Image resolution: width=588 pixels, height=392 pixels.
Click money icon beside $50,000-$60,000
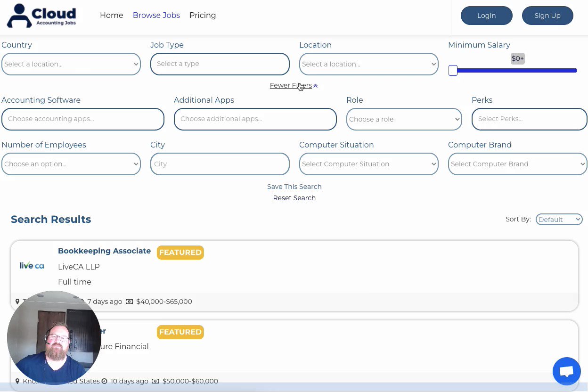tap(155, 381)
